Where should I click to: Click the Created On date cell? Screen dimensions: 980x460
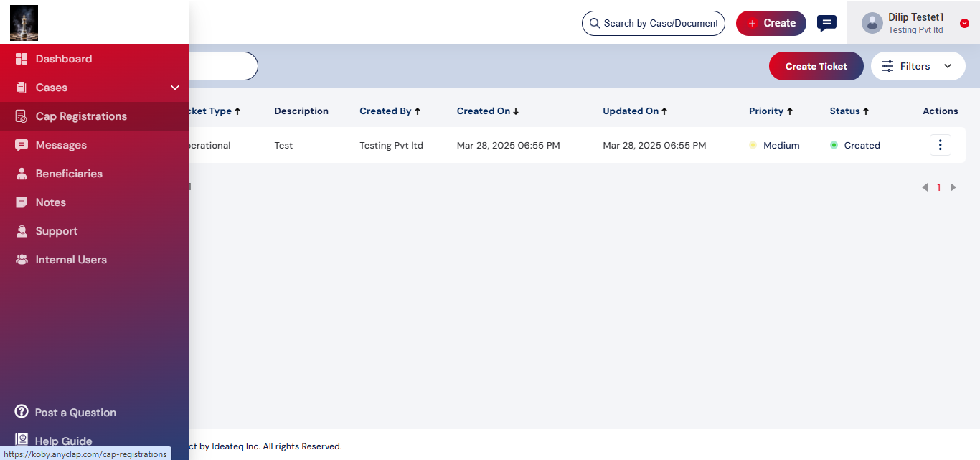point(509,145)
